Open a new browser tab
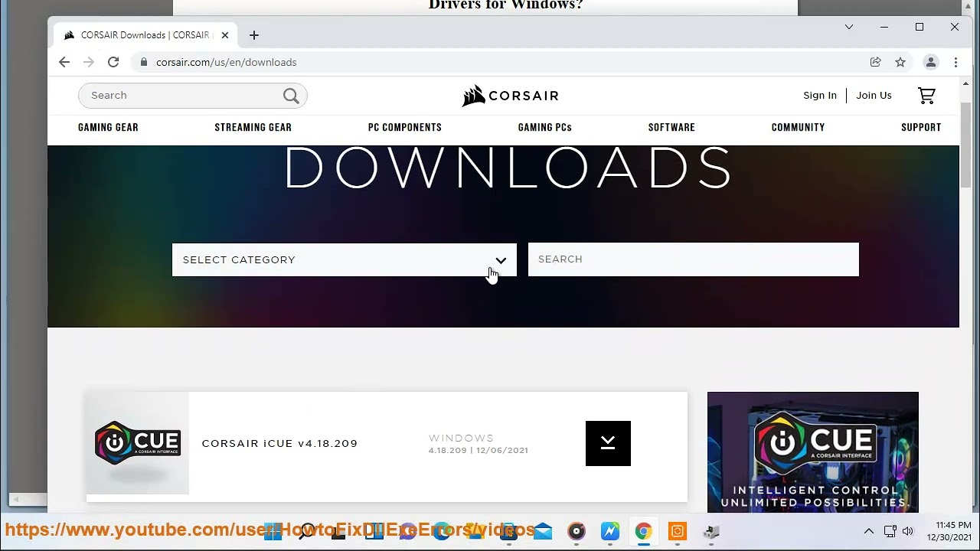The width and height of the screenshot is (980, 551). (254, 35)
